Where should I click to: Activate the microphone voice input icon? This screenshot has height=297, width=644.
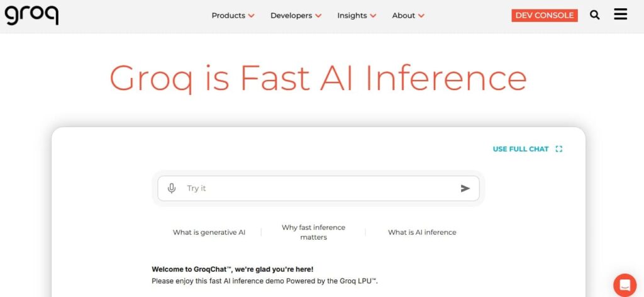tap(172, 188)
